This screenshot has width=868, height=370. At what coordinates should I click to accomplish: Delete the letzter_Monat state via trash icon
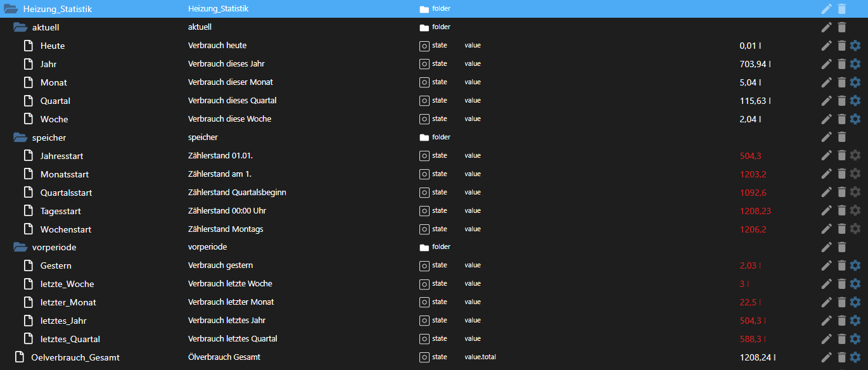[x=841, y=302]
